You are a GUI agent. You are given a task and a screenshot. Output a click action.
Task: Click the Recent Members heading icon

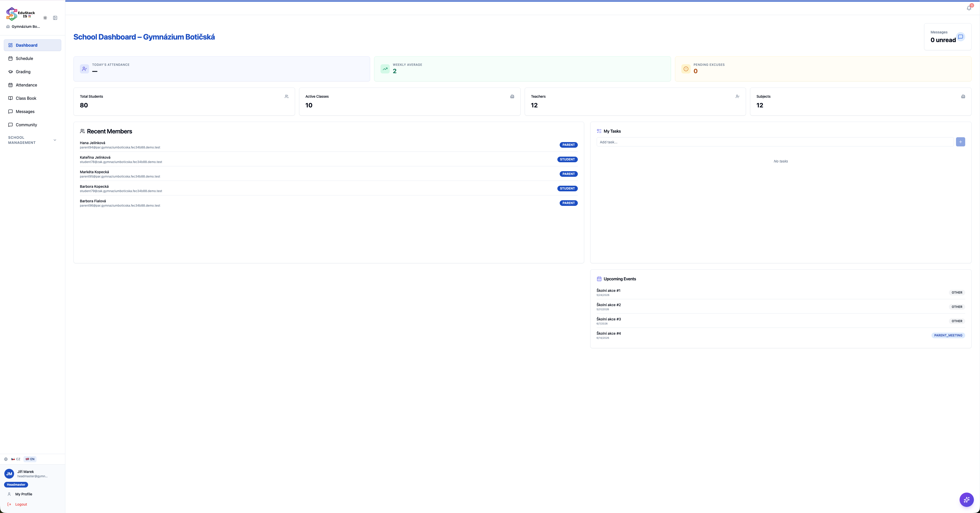tap(82, 131)
